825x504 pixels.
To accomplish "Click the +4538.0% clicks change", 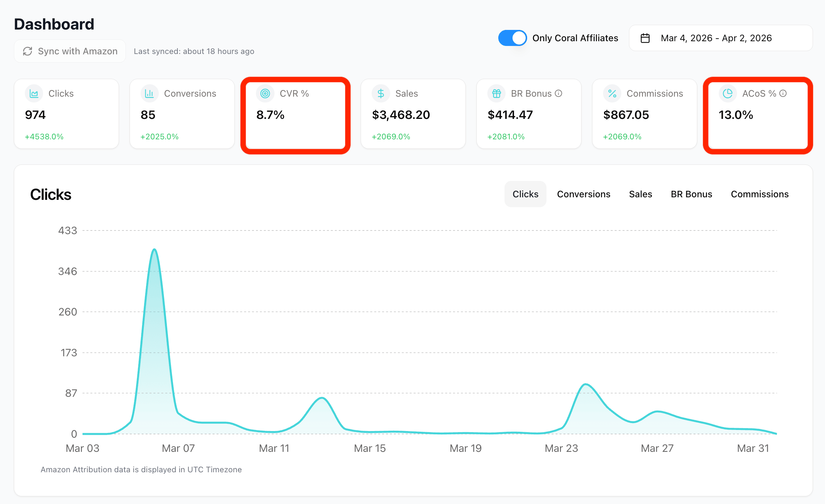I will (x=44, y=137).
